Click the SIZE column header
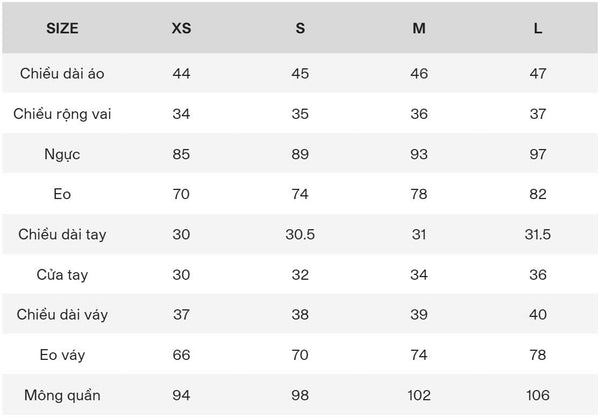 tap(62, 28)
